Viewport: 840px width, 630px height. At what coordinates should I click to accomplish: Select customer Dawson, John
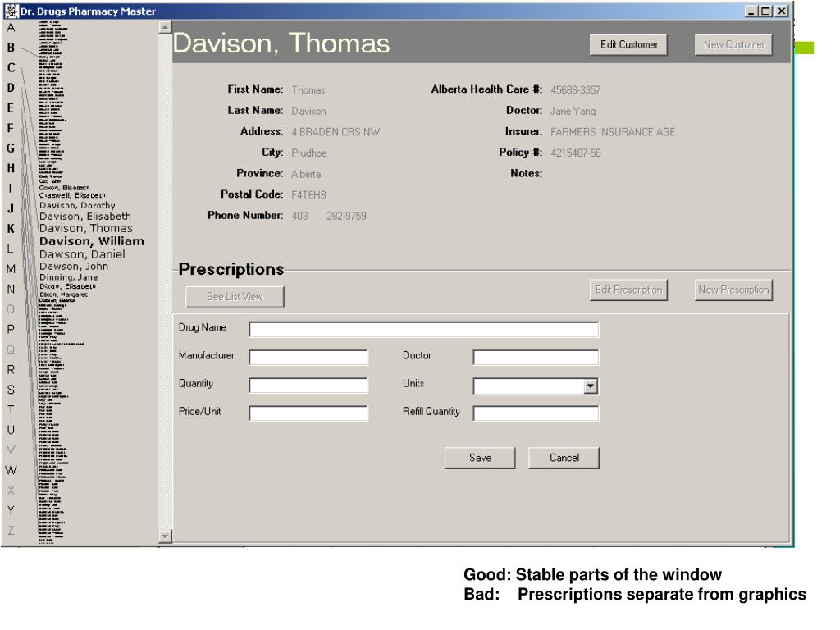[x=74, y=267]
